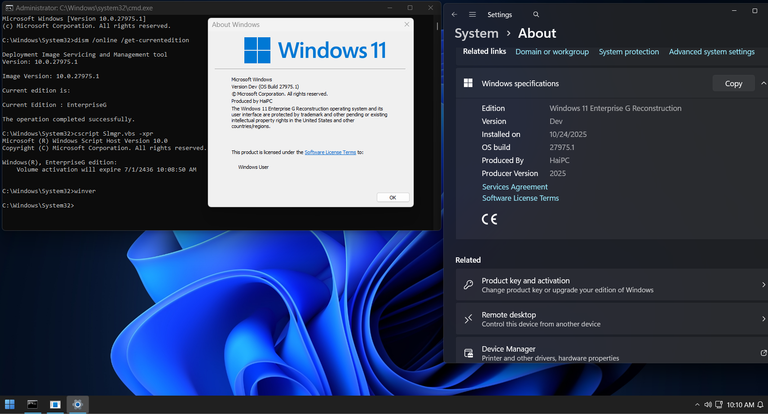Viewport: 768px width, 414px height.
Task: Click OK in About Windows dialog
Action: click(x=393, y=197)
